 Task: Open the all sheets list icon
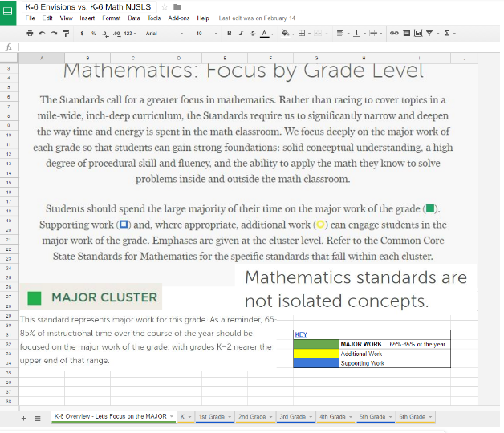pyautogui.click(x=37, y=418)
